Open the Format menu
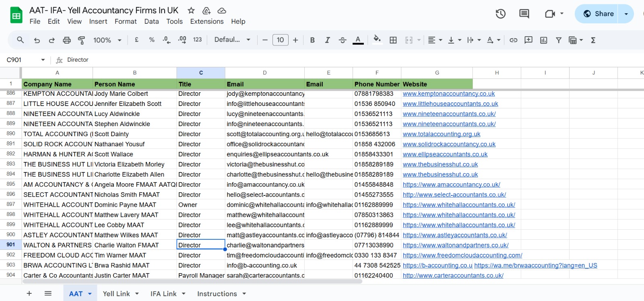The width and height of the screenshot is (644, 301). [126, 21]
